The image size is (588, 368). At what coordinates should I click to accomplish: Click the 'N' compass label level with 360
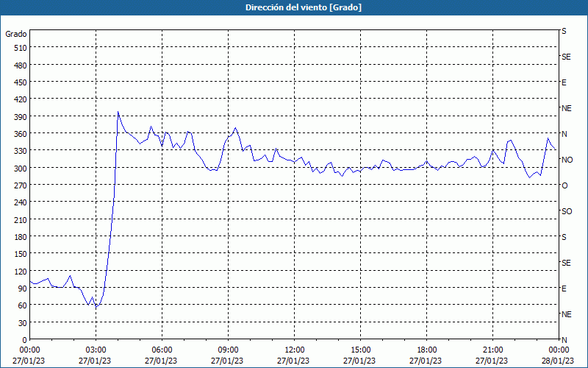(x=564, y=134)
